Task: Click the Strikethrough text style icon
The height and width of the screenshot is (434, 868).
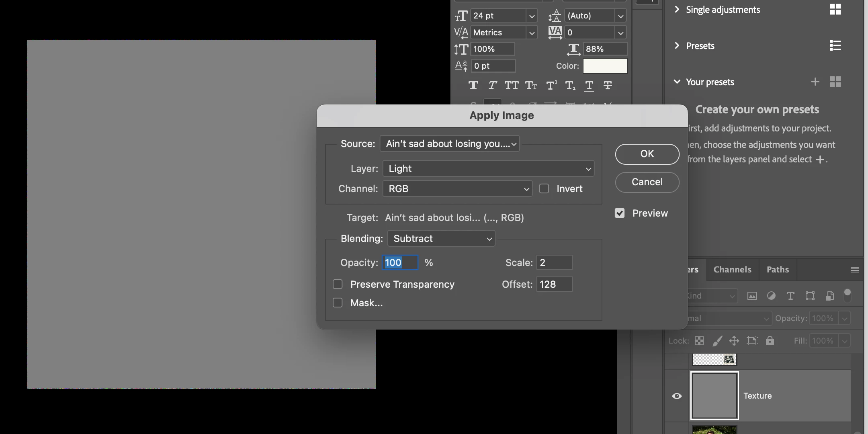Action: 608,85
